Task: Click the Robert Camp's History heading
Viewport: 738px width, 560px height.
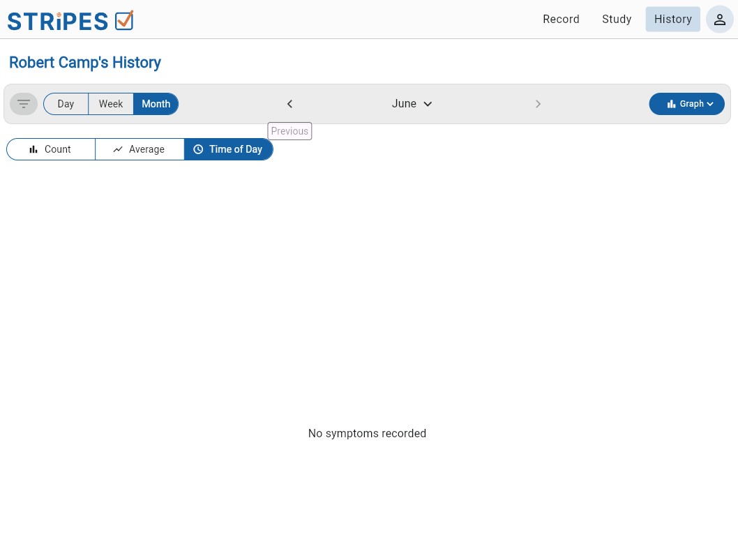Action: (x=85, y=63)
